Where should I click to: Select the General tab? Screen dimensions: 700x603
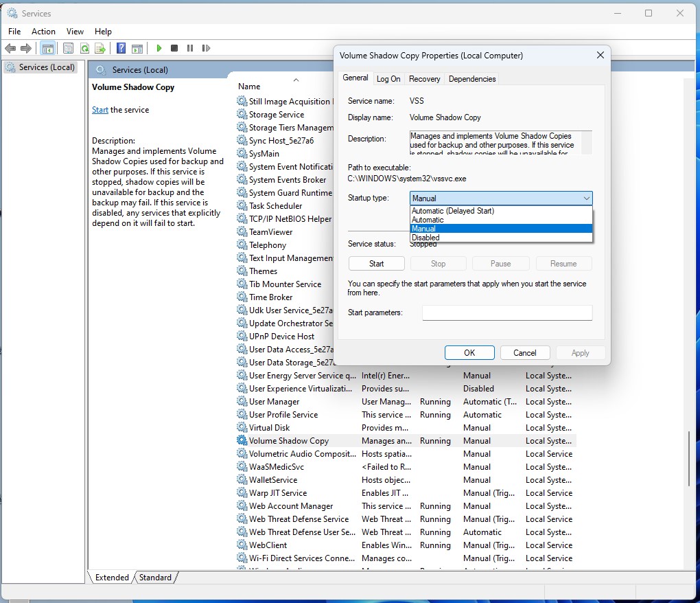tap(355, 78)
